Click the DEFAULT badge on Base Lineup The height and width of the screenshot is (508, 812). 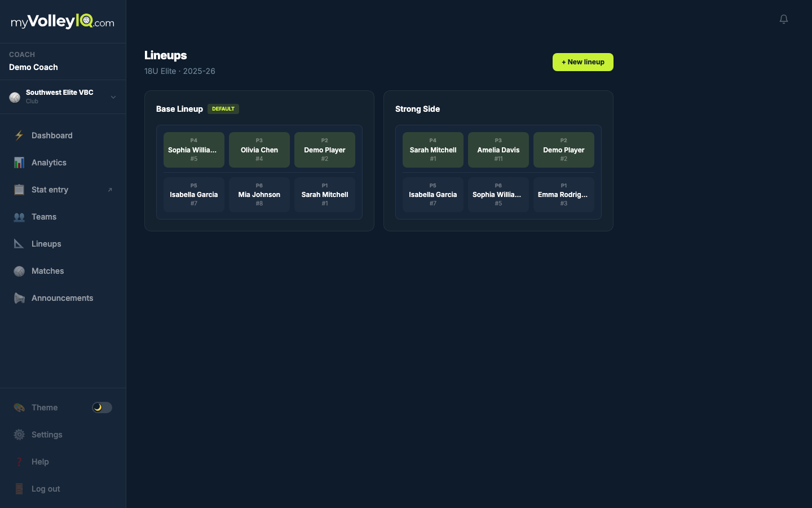223,109
